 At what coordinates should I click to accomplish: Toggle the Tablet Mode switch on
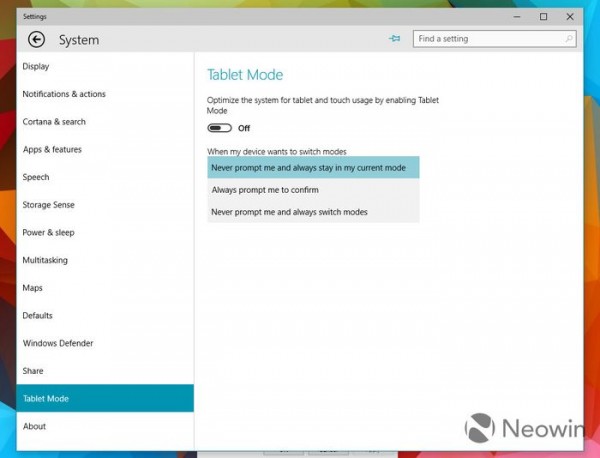click(219, 128)
